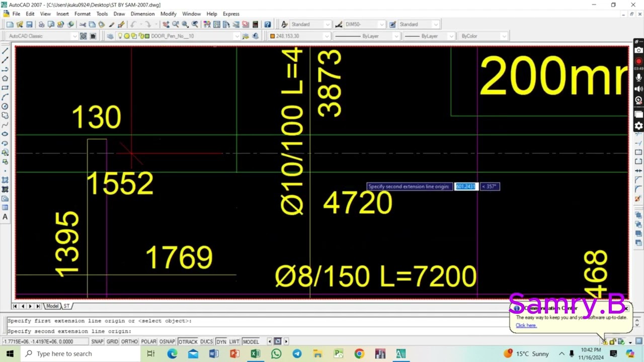644x362 pixels.
Task: Open Layer Properties Manager icon
Action: click(x=110, y=36)
